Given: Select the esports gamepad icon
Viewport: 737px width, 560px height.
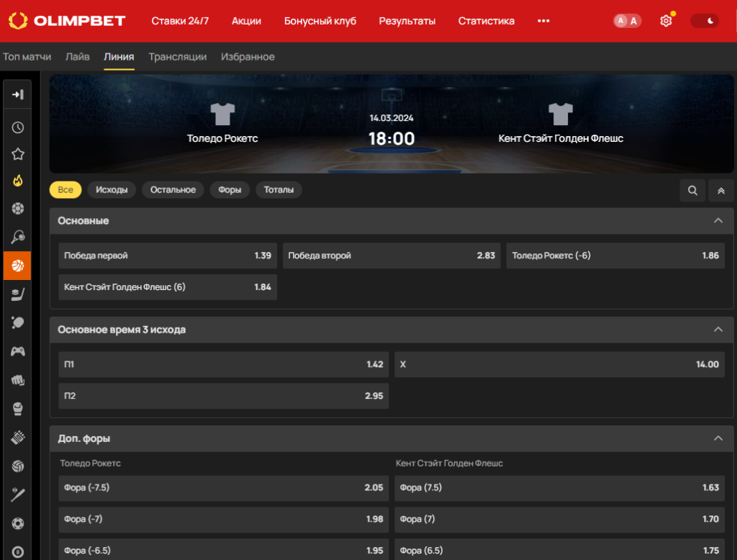Looking at the screenshot, I should click(17, 351).
